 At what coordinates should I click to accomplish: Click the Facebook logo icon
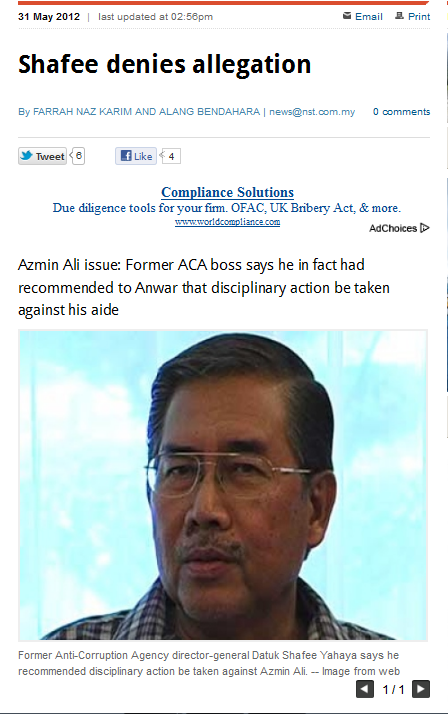[126, 156]
